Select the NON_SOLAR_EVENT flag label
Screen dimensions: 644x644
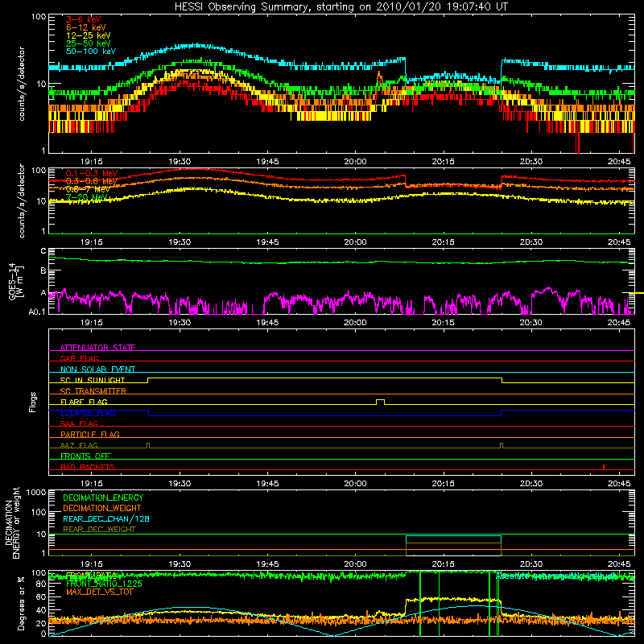pyautogui.click(x=97, y=369)
